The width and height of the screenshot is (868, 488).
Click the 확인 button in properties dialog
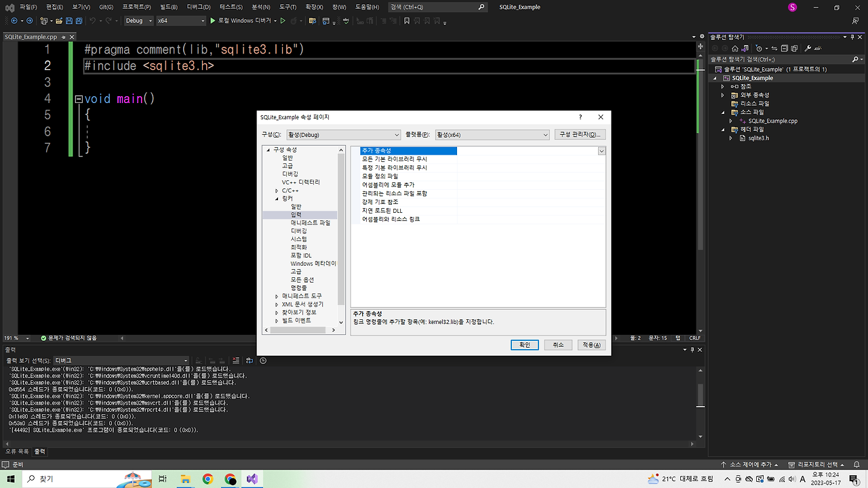525,344
